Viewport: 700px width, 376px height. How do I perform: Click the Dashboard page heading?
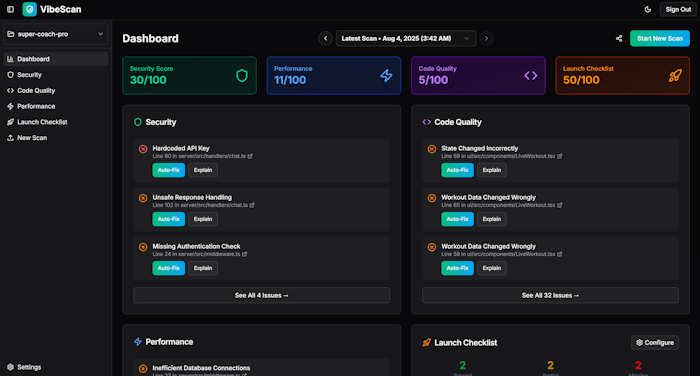150,38
